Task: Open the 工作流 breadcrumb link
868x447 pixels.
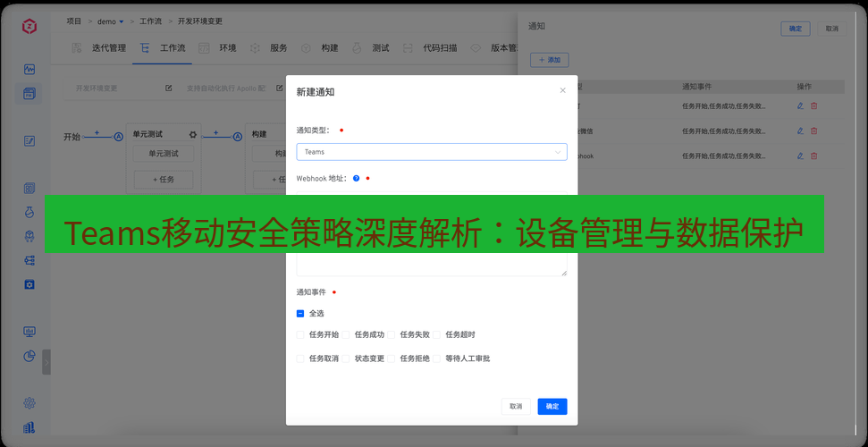Action: (150, 21)
